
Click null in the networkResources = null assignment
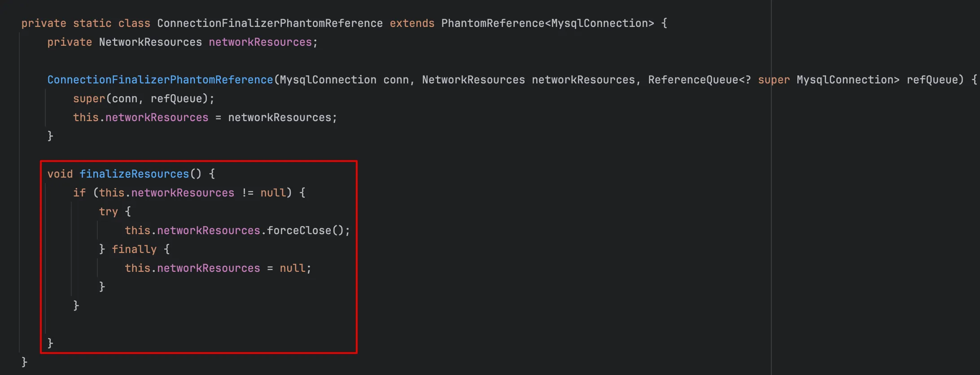click(x=292, y=268)
